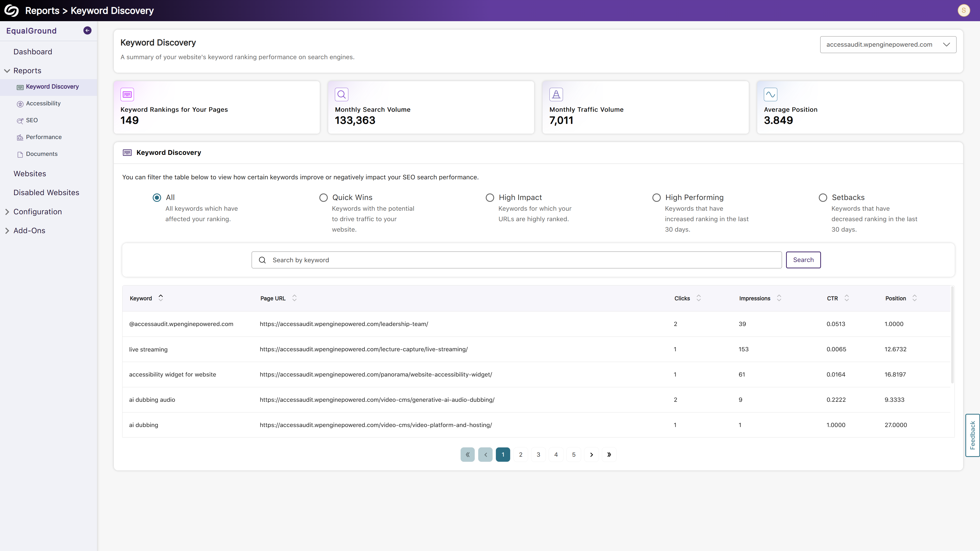This screenshot has height=551, width=980.
Task: Click the Keyword Rankings card icon
Action: (127, 94)
